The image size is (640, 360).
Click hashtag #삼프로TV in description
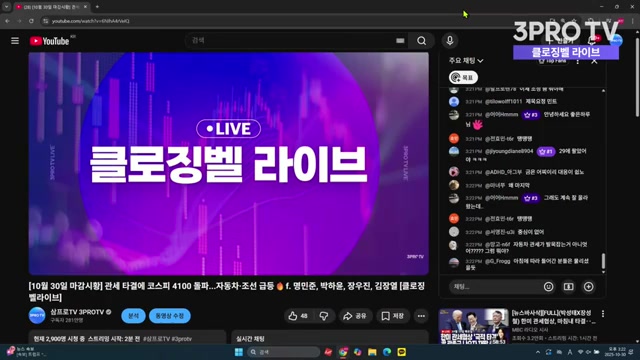[157, 339]
